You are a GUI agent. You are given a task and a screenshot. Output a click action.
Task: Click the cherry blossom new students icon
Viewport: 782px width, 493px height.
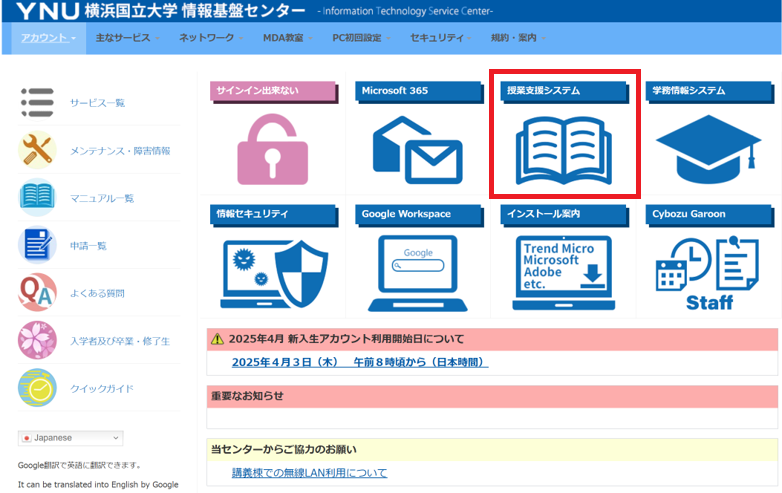coord(37,340)
